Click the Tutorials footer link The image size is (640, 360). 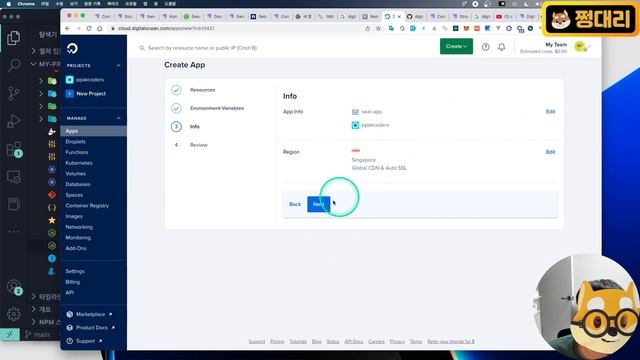[298, 342]
